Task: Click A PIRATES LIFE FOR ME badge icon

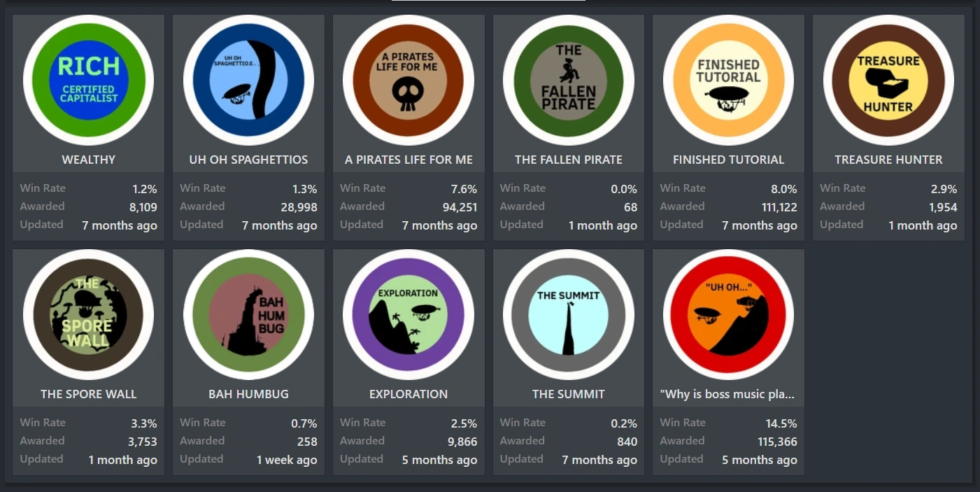Action: tap(409, 80)
